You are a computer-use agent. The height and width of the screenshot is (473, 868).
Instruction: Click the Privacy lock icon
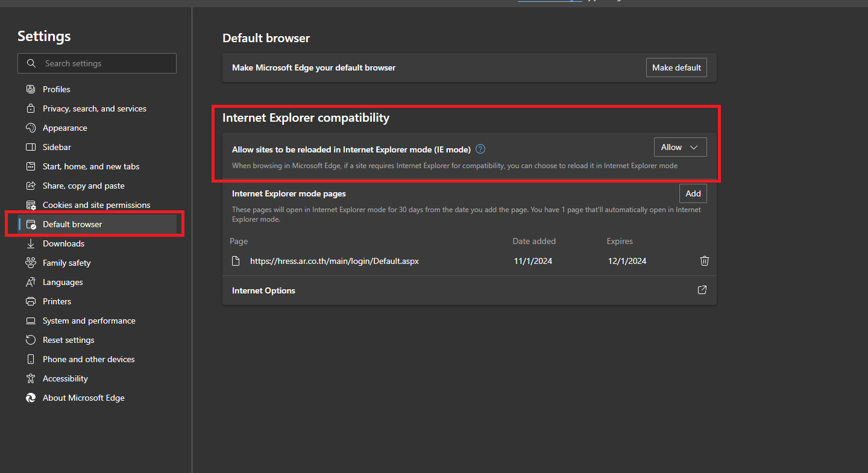[31, 108]
